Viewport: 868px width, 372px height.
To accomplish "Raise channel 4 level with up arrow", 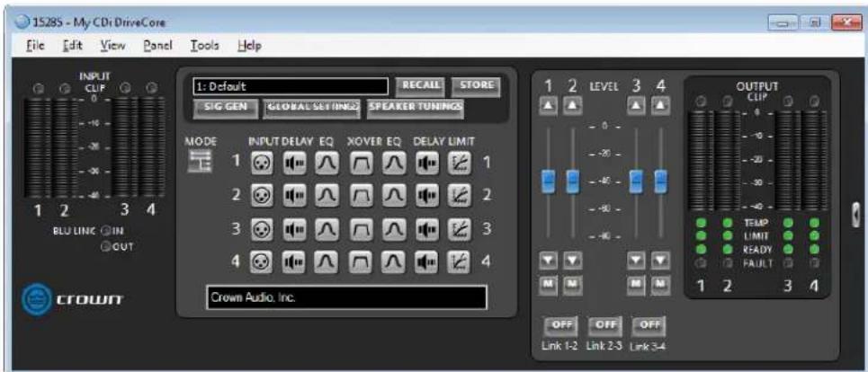I will point(660,105).
